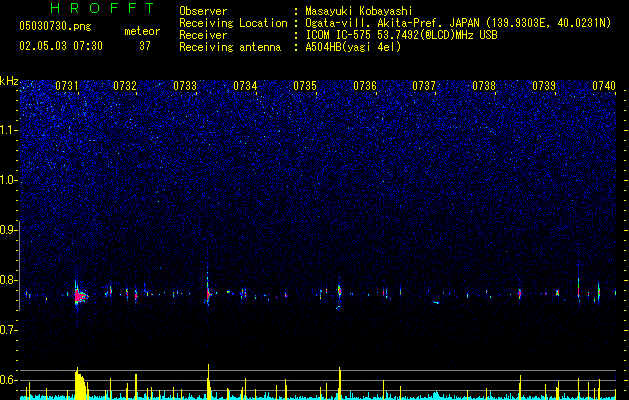The image size is (629, 400).
Task: Click the Receiver label
Action: pos(203,35)
